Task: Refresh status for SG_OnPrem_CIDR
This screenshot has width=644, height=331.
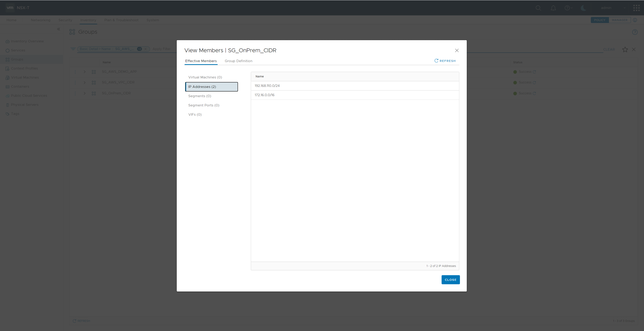Action: pyautogui.click(x=534, y=93)
